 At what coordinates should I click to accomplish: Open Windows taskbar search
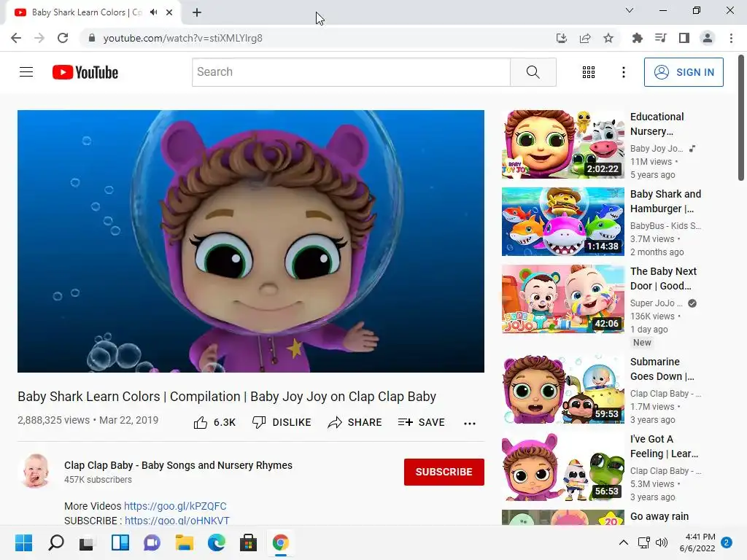pyautogui.click(x=56, y=542)
